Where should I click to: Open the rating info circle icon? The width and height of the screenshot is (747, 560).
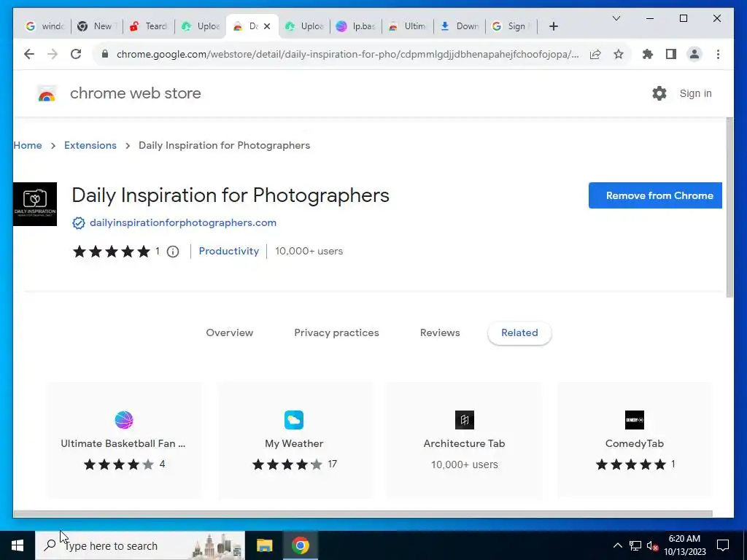[x=173, y=252]
